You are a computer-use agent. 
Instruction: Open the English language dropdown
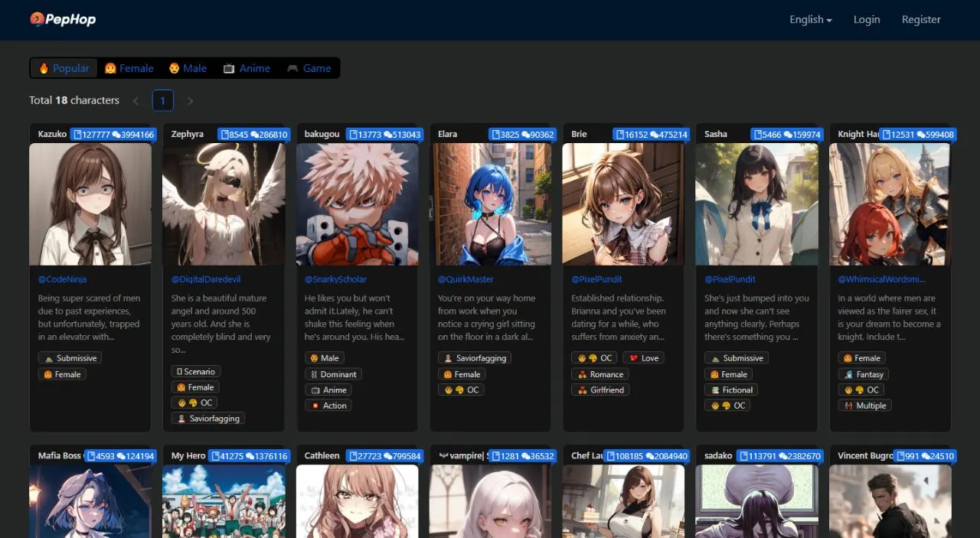coord(811,20)
